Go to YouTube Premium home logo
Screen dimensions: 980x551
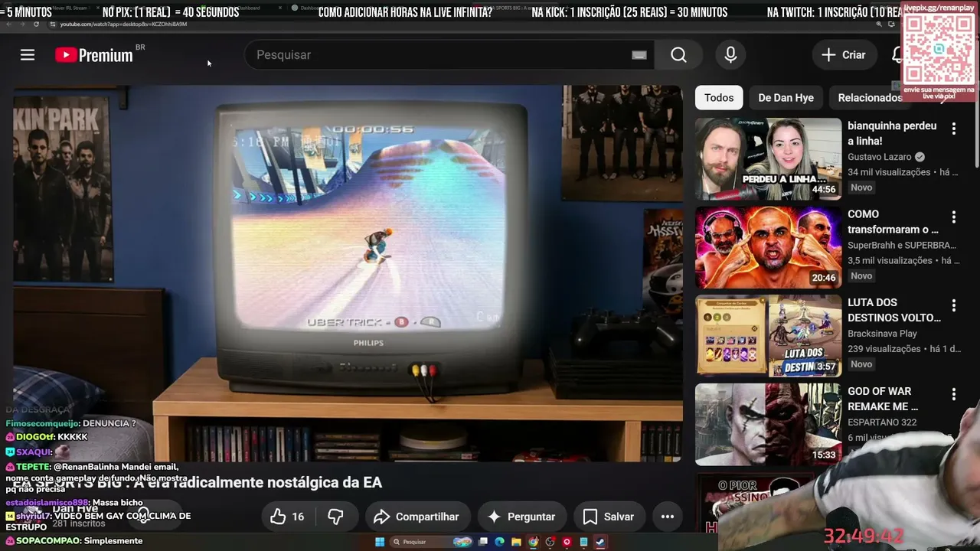(x=94, y=55)
